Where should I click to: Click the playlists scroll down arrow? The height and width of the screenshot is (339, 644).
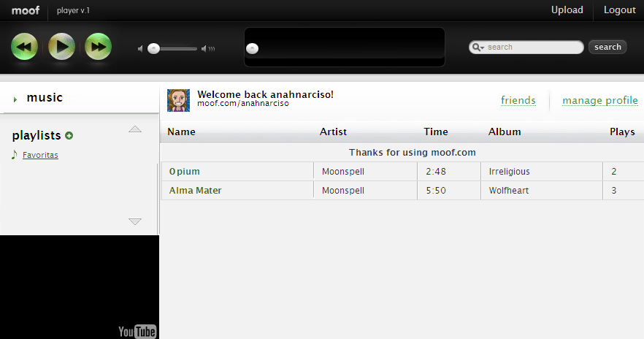tap(134, 221)
